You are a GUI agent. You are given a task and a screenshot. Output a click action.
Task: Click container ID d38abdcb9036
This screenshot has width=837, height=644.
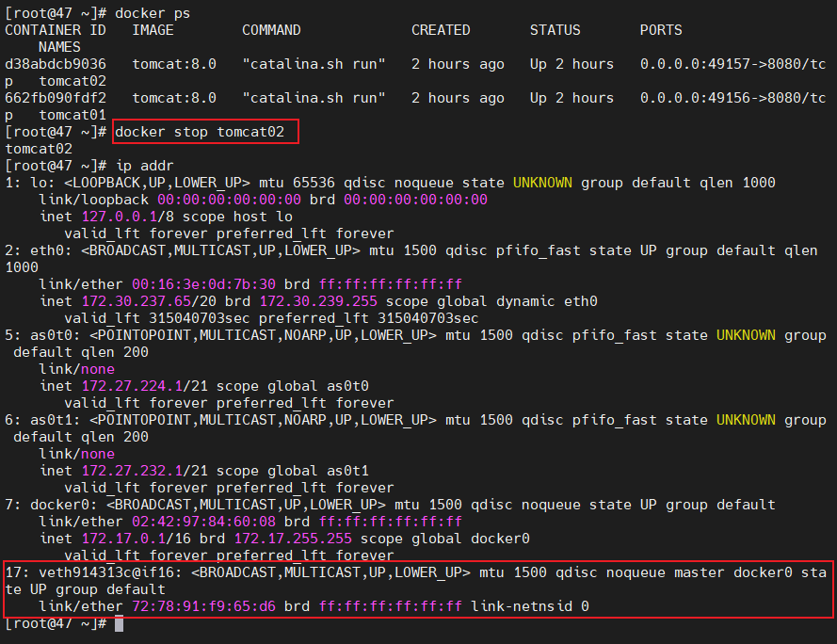pyautogui.click(x=56, y=64)
